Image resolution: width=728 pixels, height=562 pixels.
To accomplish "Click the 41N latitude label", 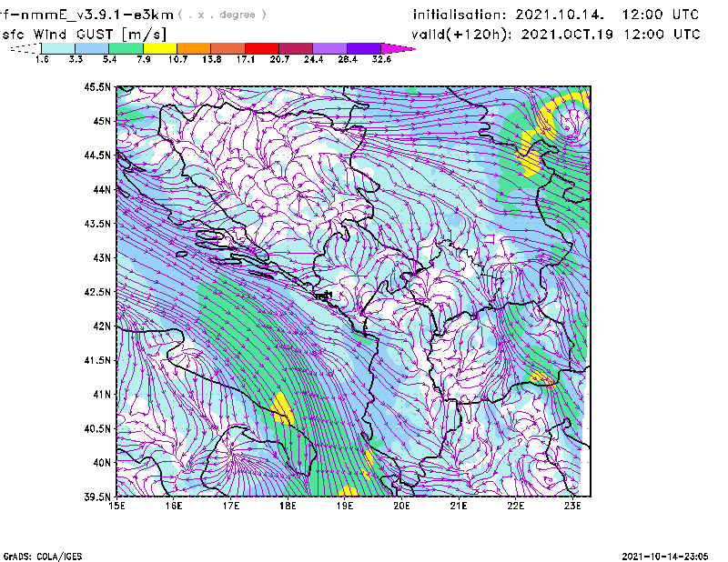I will click(x=102, y=395).
